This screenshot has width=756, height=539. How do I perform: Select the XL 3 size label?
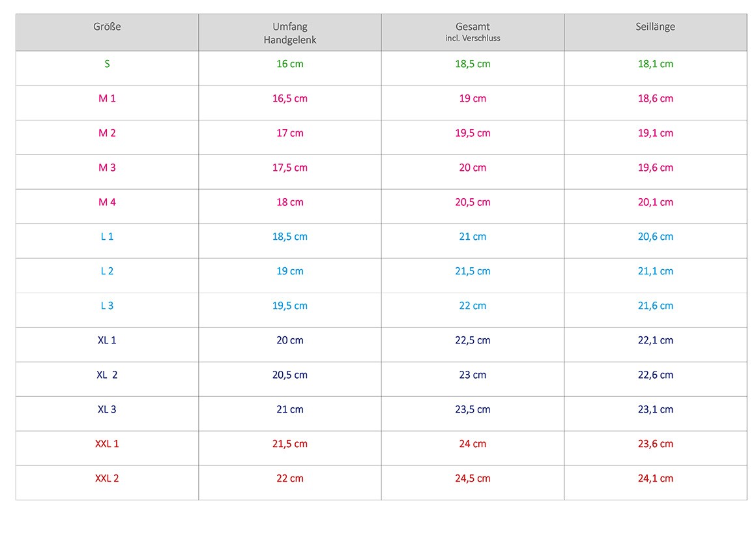pos(107,409)
